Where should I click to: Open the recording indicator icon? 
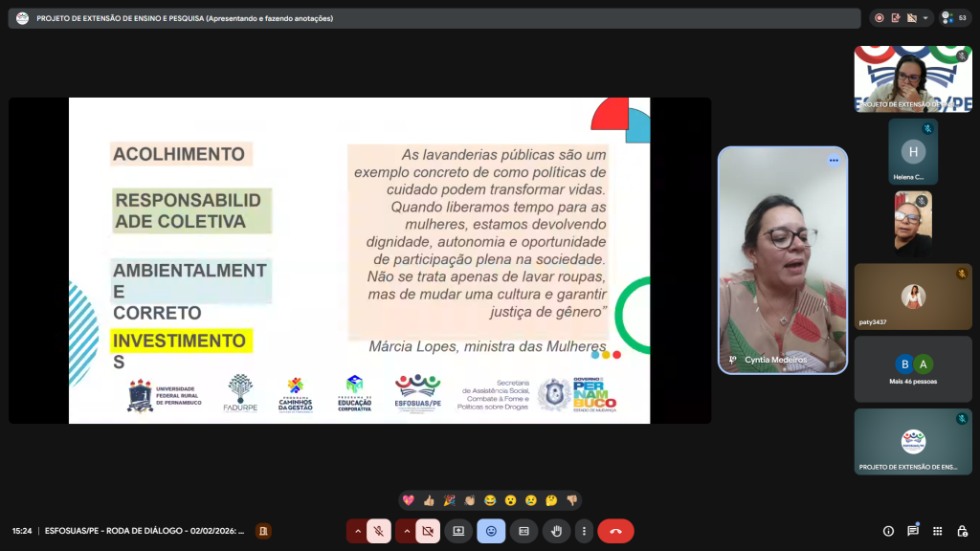click(880, 18)
